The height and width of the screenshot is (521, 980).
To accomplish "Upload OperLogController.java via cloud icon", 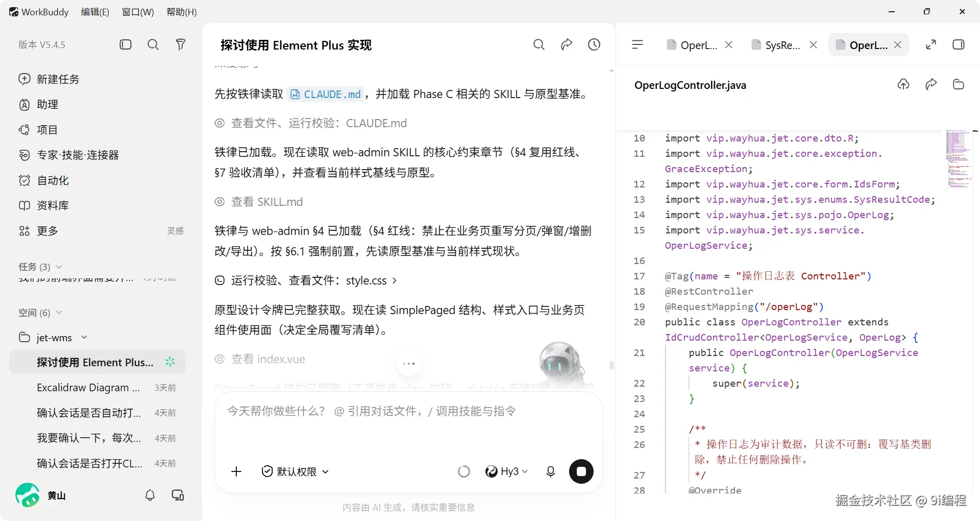I will [x=903, y=84].
